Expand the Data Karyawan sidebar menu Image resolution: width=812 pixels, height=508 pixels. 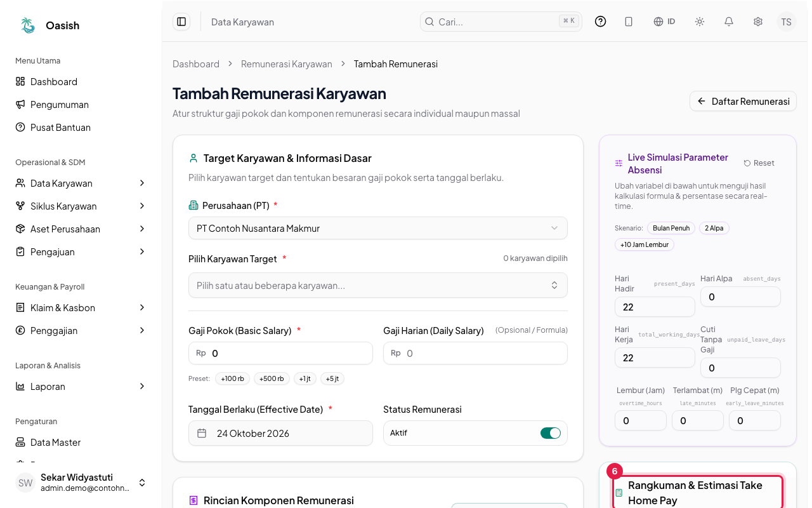(81, 183)
